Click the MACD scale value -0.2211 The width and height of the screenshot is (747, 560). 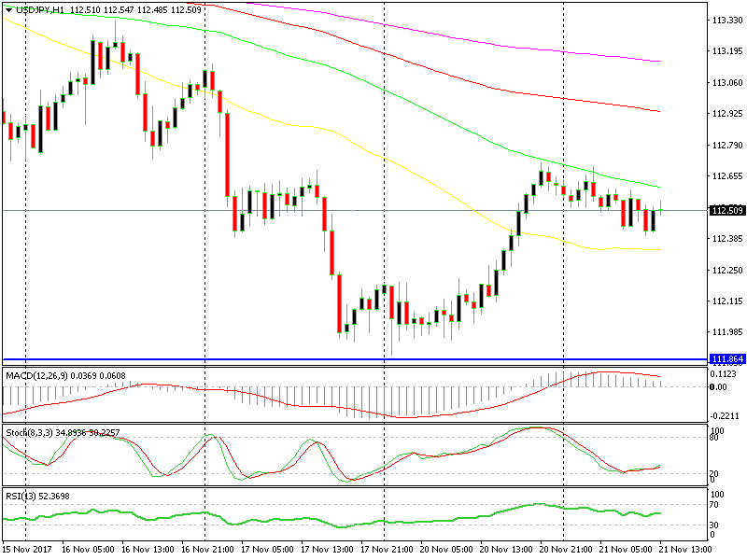click(726, 415)
